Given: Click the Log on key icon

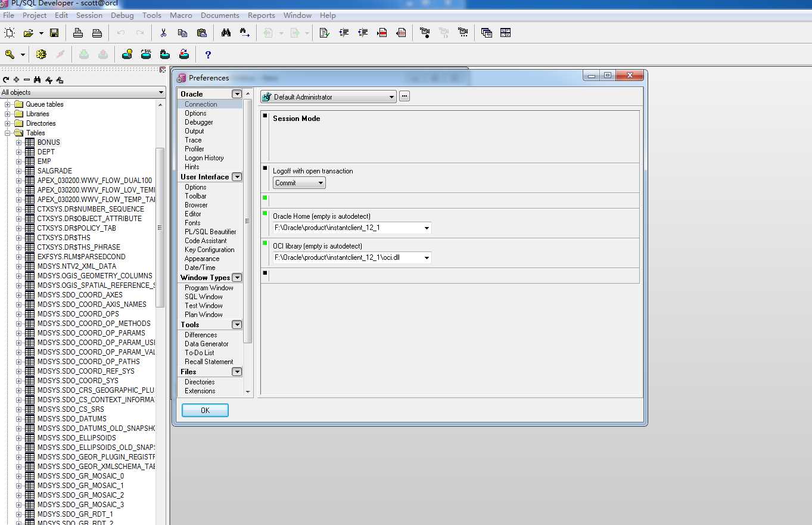Looking at the screenshot, I should point(10,55).
